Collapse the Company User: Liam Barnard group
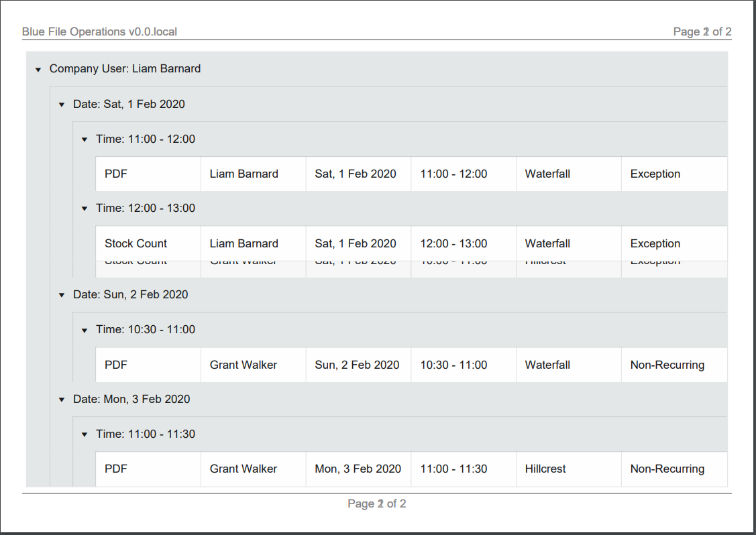The height and width of the screenshot is (535, 756). pos(38,69)
